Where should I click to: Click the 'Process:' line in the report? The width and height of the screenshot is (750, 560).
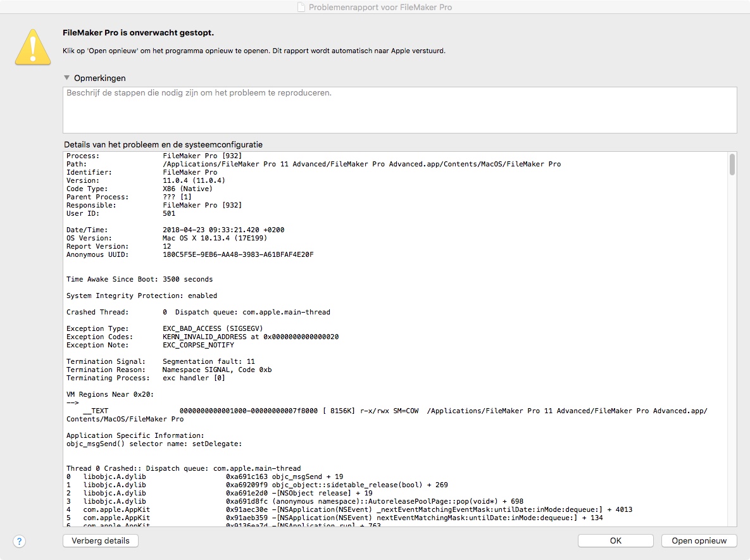pyautogui.click(x=154, y=156)
